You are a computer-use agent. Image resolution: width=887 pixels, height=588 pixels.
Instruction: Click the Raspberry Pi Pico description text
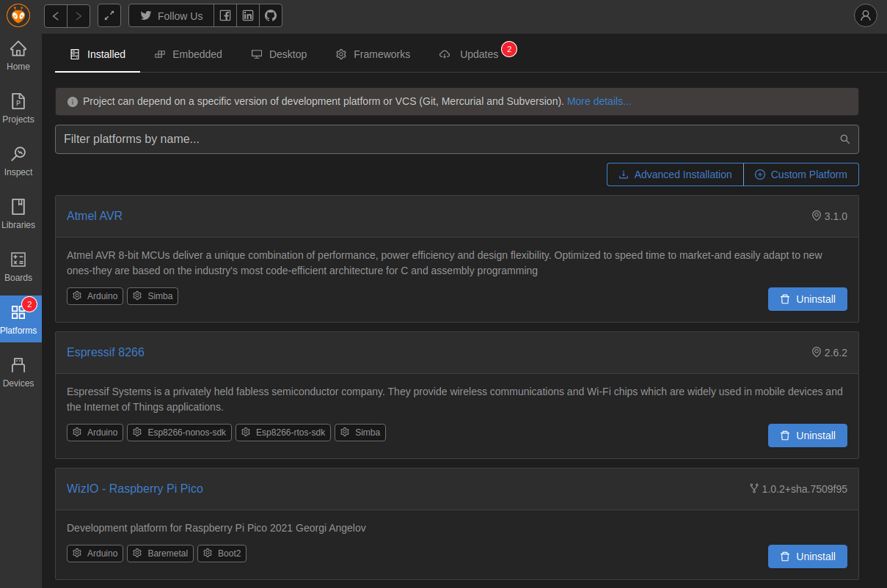click(216, 528)
